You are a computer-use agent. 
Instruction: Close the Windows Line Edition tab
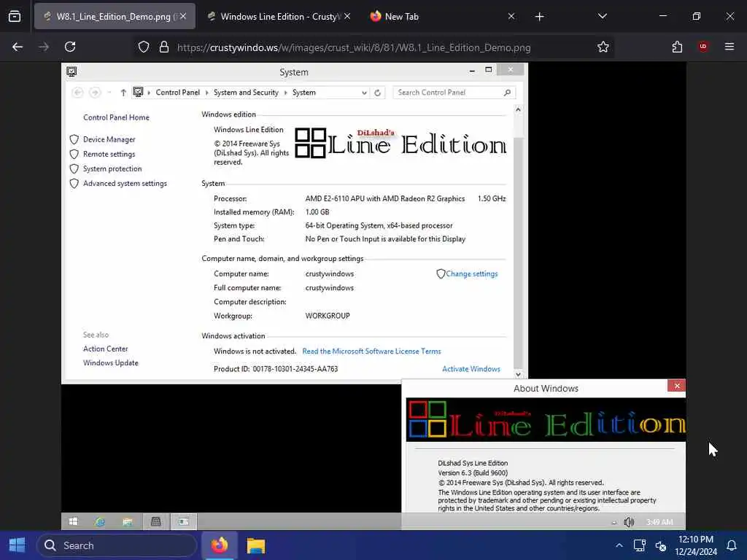pos(347,17)
